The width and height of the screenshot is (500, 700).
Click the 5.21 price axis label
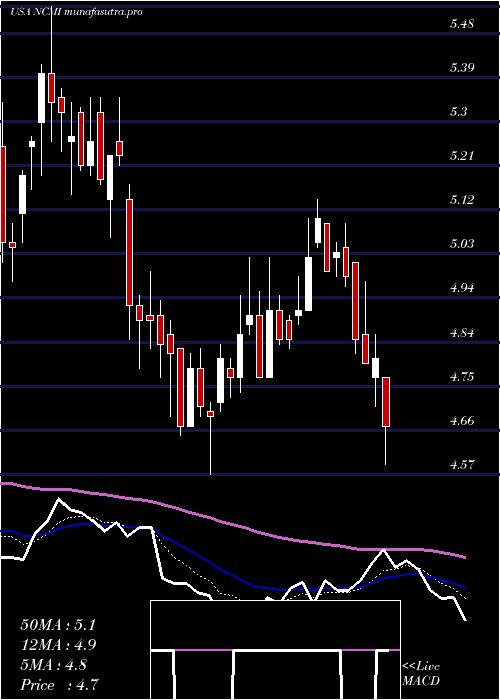pos(461,156)
